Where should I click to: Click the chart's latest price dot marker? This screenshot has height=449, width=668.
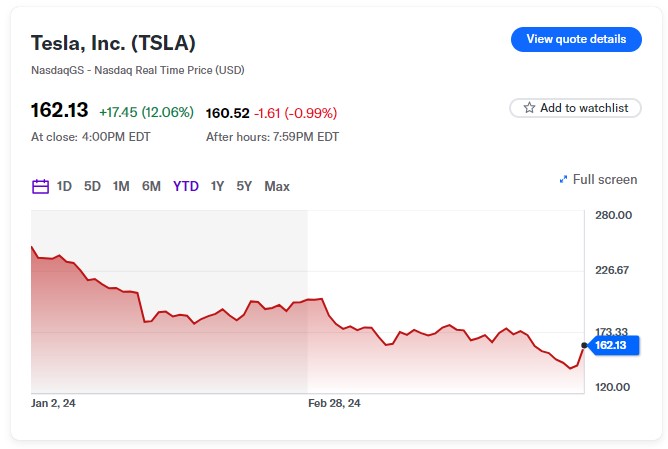(584, 346)
